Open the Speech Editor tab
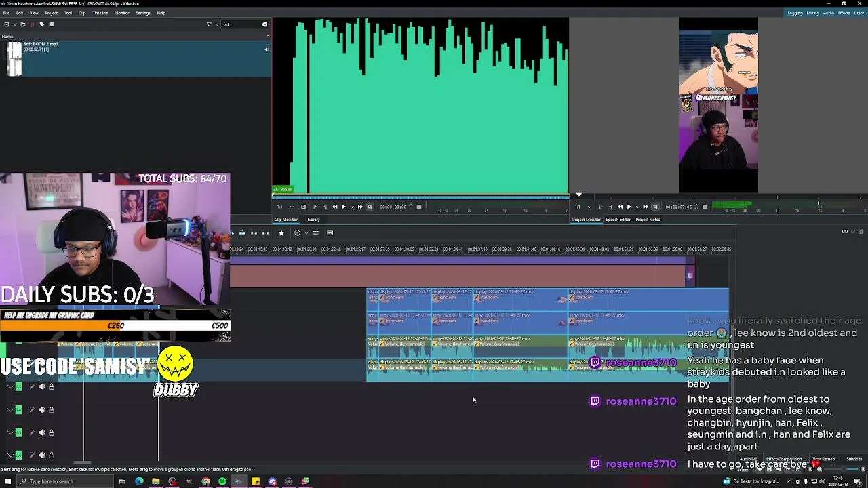 [x=618, y=220]
